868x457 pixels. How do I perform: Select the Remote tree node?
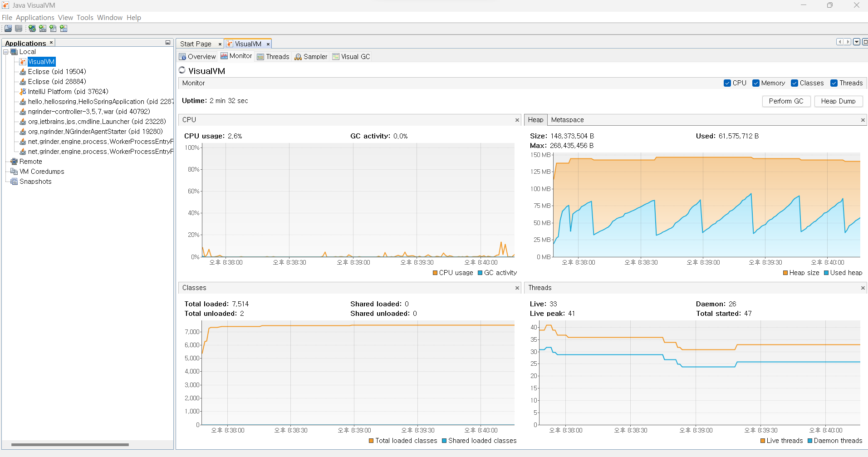(x=31, y=162)
